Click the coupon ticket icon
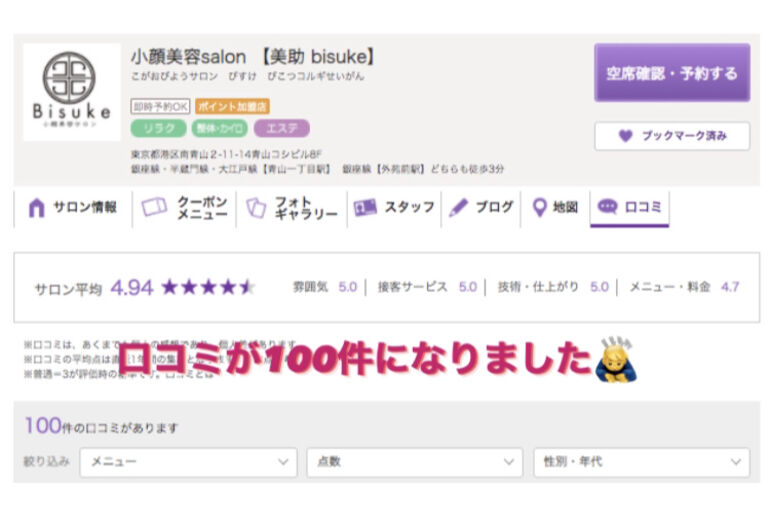The width and height of the screenshot is (770, 510). pos(154,207)
